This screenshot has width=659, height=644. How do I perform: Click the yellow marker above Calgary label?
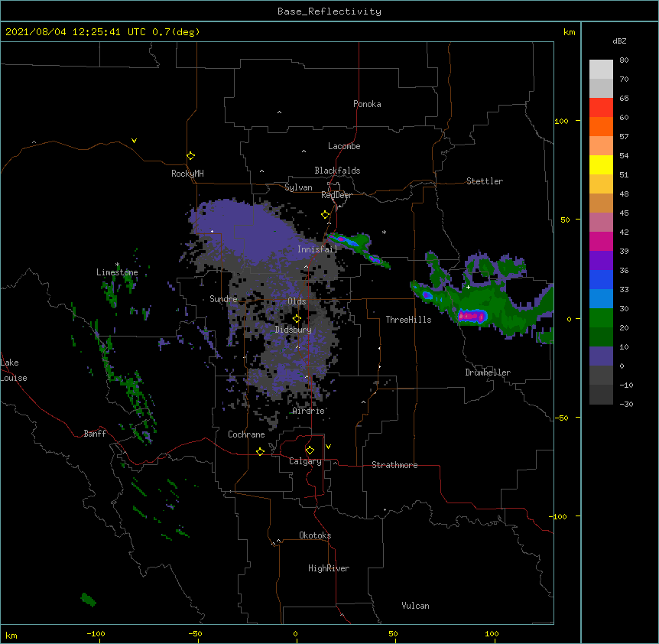(310, 450)
